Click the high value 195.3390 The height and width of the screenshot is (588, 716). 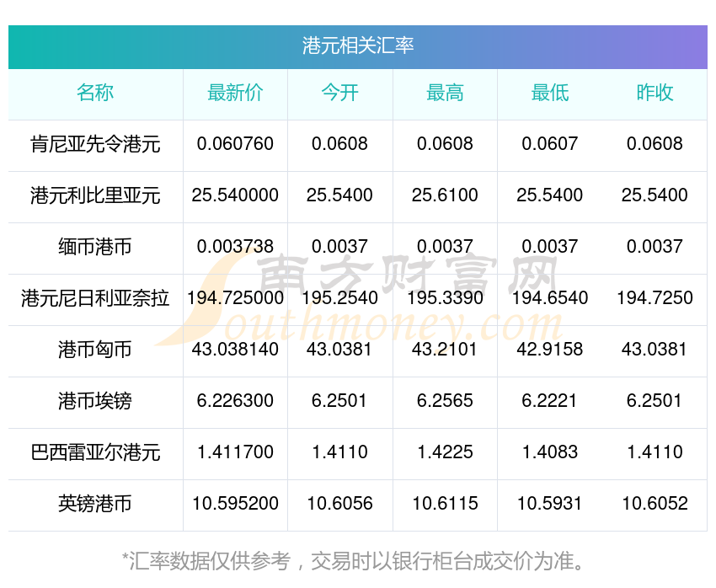coord(445,297)
